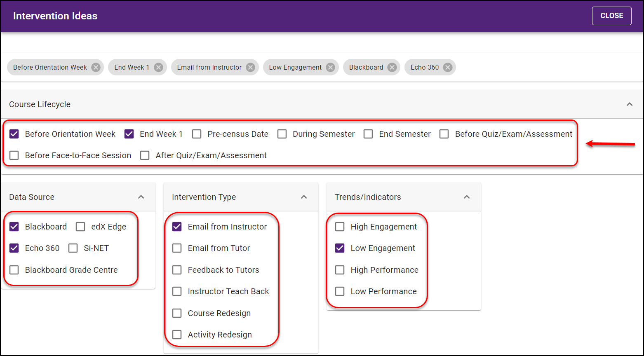Viewport: 644px width, 356px height.
Task: Click the Data Source panel title
Action: click(32, 197)
